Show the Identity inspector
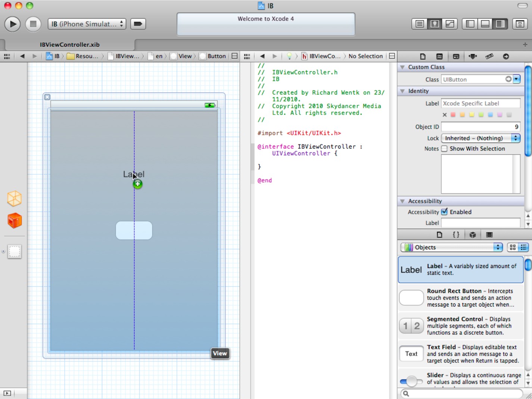This screenshot has width=532, height=399. click(456, 56)
